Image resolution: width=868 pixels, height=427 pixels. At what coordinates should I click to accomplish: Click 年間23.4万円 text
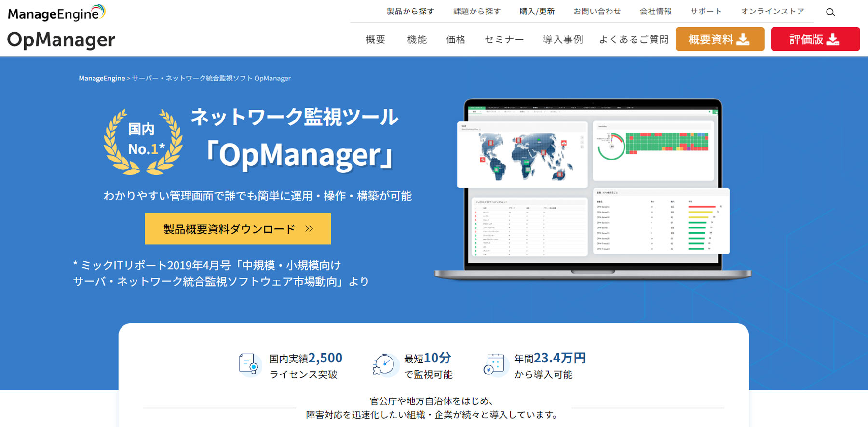(x=550, y=358)
